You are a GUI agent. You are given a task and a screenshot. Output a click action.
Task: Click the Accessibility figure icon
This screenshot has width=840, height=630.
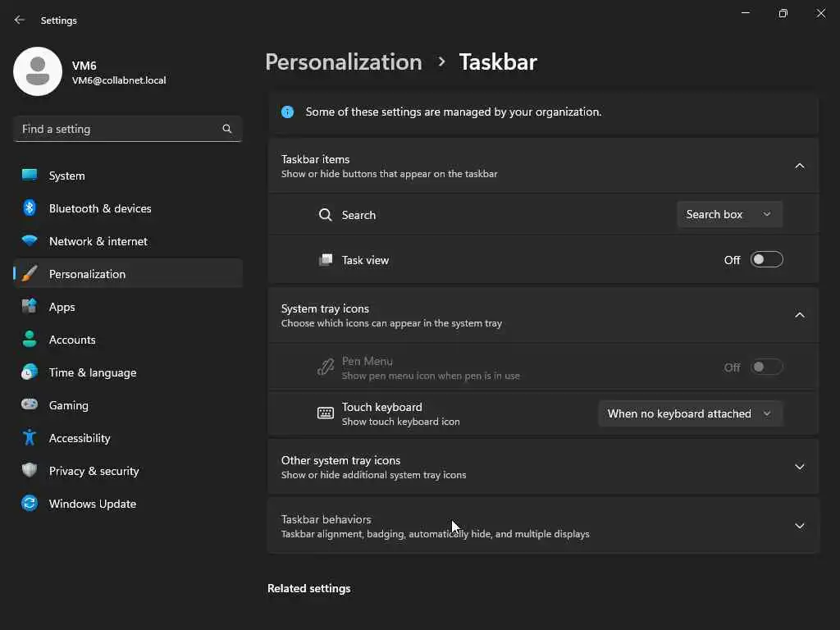coord(30,438)
